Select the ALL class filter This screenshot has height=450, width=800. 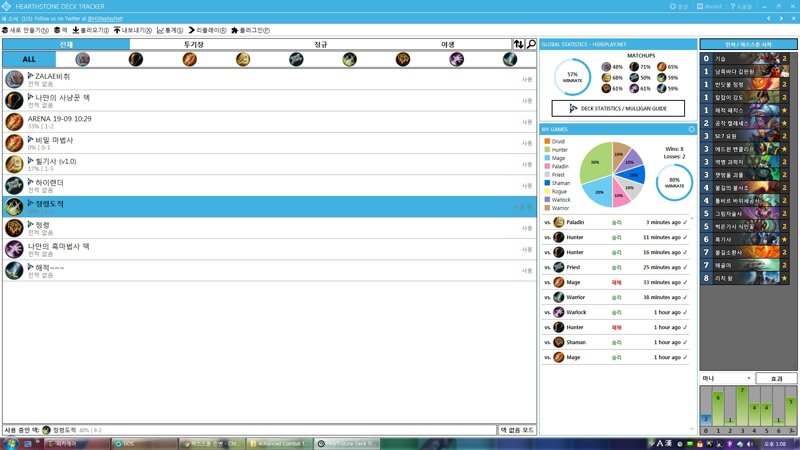pyautogui.click(x=29, y=59)
